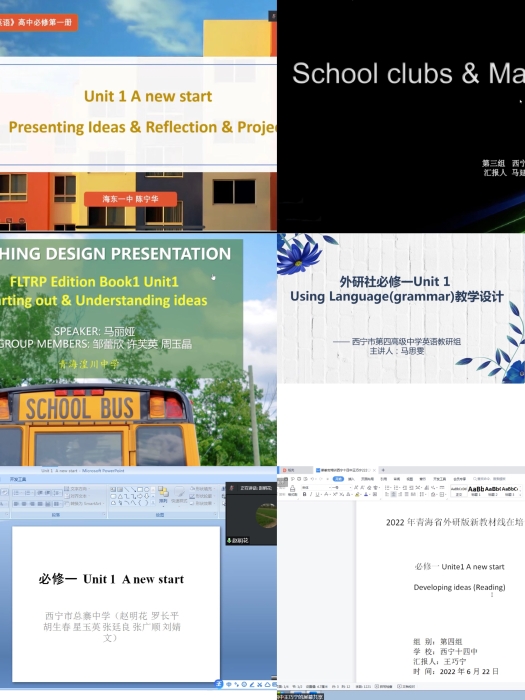Click the Bold button in WPS toolbar

coord(304,494)
